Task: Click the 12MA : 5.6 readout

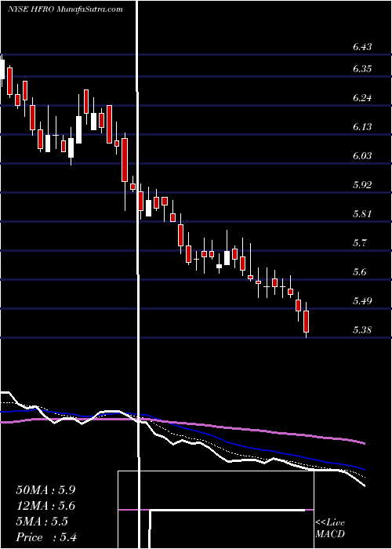Action: 45,506
